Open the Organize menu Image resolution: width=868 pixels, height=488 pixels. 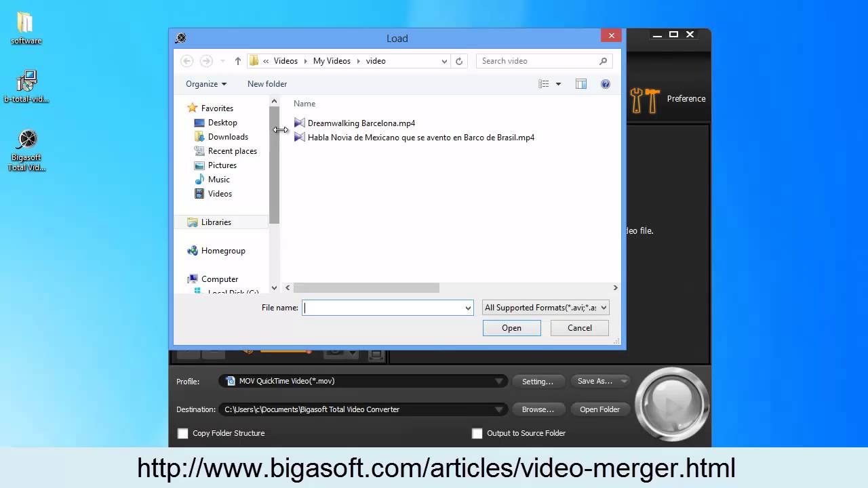pos(206,84)
